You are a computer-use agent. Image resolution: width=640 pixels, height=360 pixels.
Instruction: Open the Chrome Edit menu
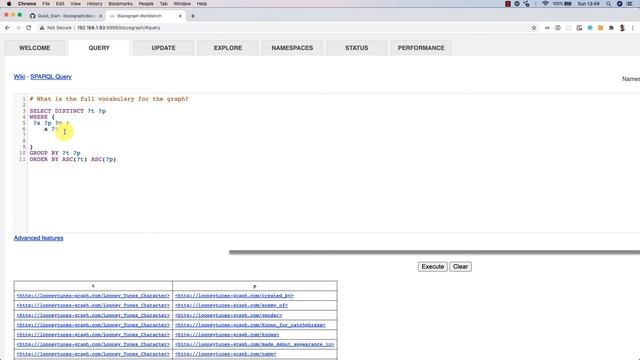click(60, 4)
